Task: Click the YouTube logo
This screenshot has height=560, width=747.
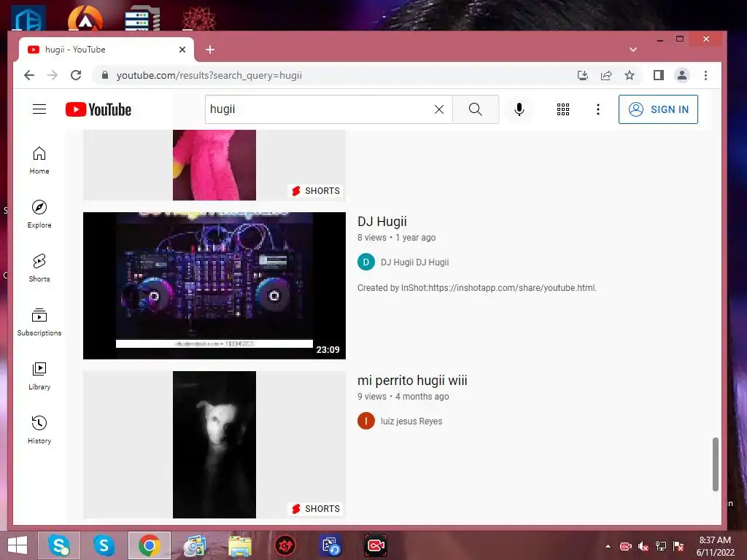Action: (x=98, y=109)
